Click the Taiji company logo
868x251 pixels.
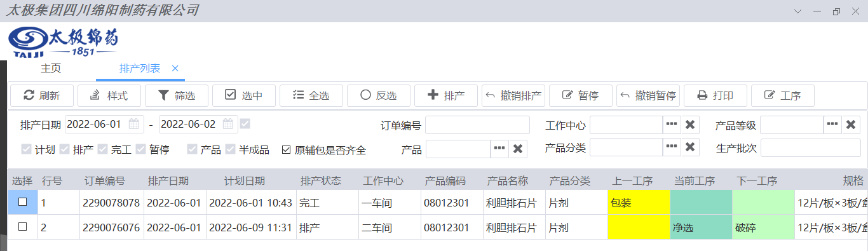[63, 43]
